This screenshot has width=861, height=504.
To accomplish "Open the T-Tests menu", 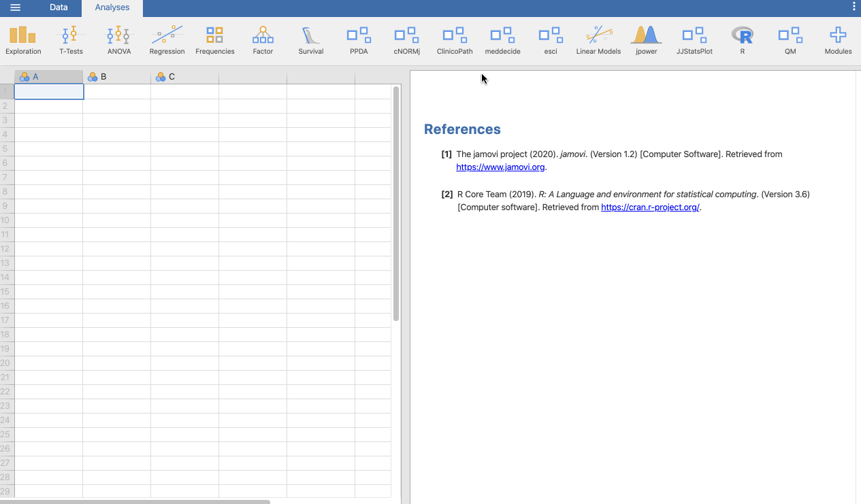I will [71, 41].
